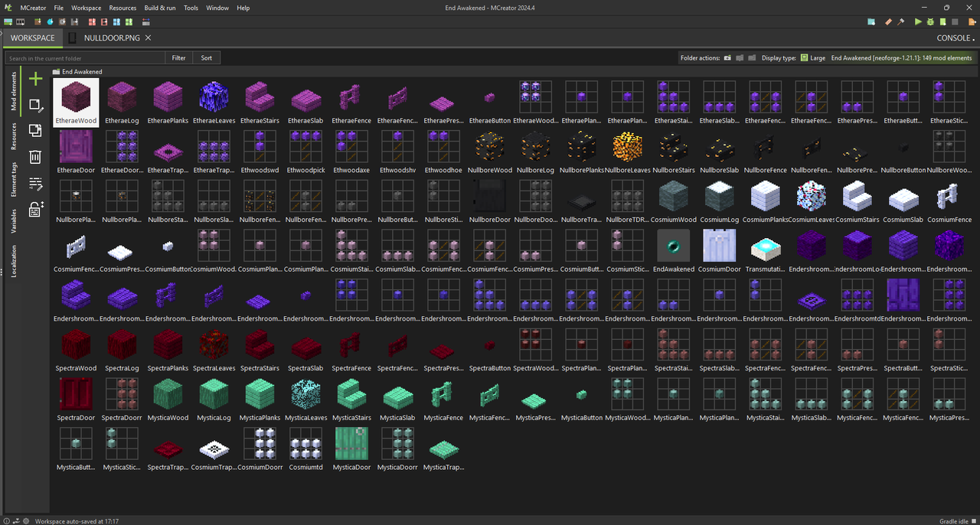Click the blue import sound toolbar icon

tap(116, 21)
